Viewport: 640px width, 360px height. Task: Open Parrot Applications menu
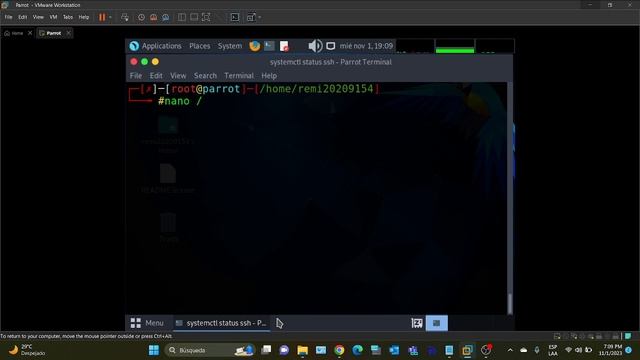(155, 46)
